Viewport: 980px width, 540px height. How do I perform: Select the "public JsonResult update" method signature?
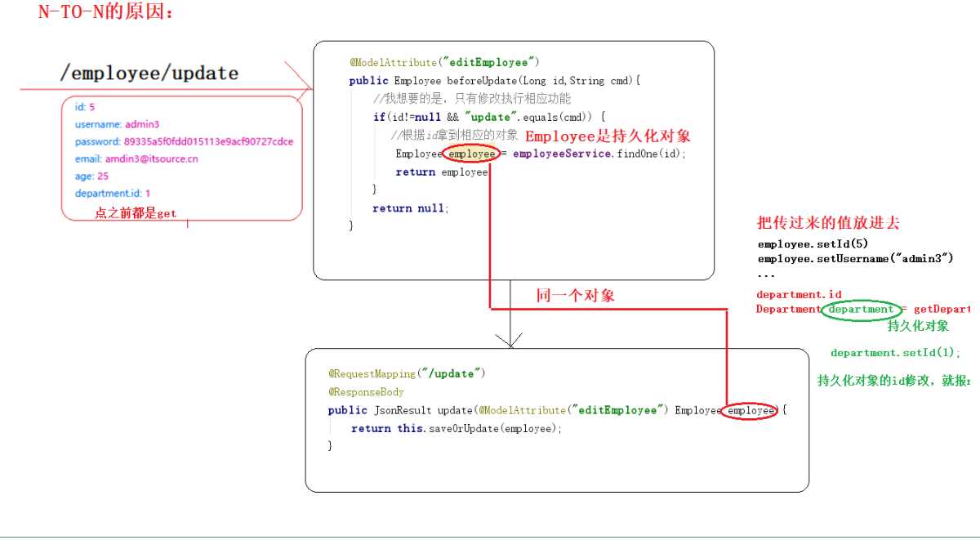pos(558,410)
